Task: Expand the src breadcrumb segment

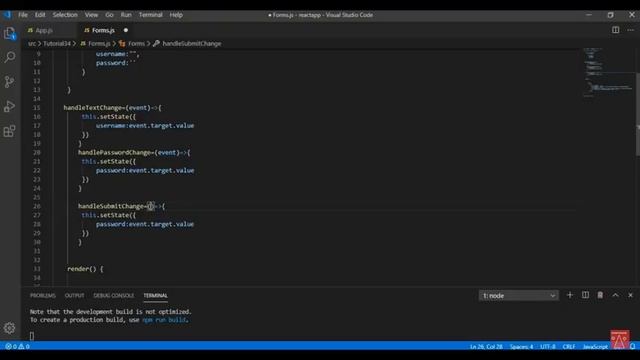Action: coord(32,44)
